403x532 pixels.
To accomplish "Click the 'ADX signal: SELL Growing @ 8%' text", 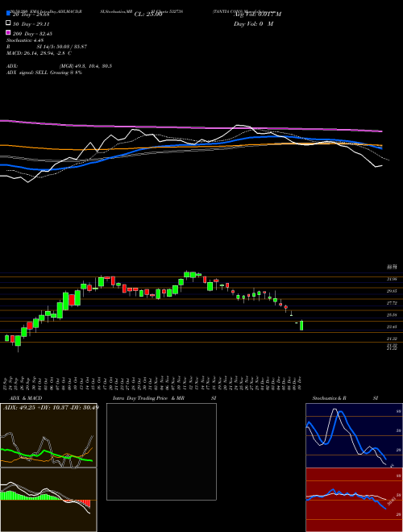I will (44, 73).
